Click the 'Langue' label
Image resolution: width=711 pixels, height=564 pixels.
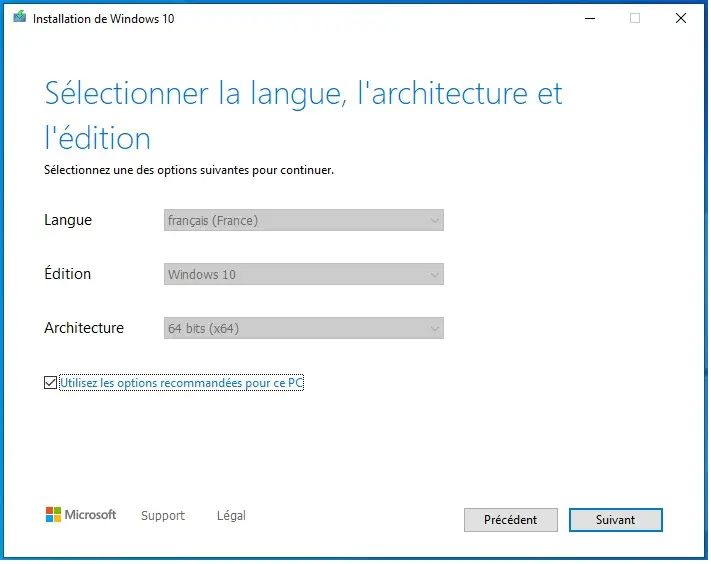click(68, 221)
